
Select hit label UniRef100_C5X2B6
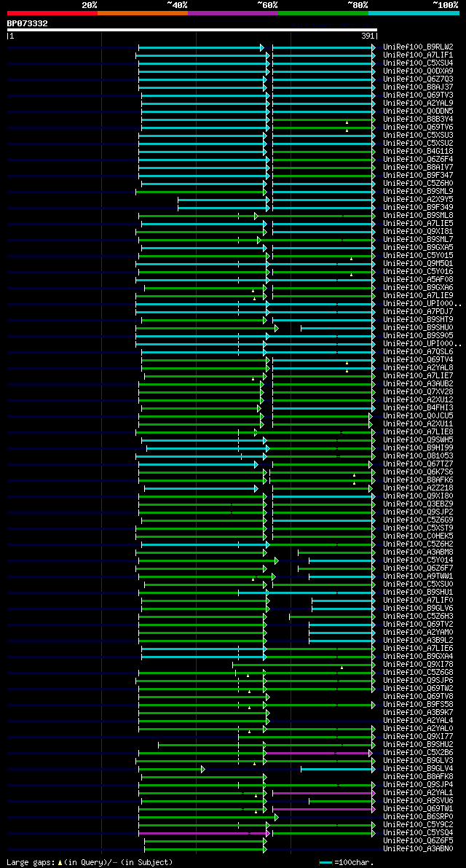coord(418,754)
